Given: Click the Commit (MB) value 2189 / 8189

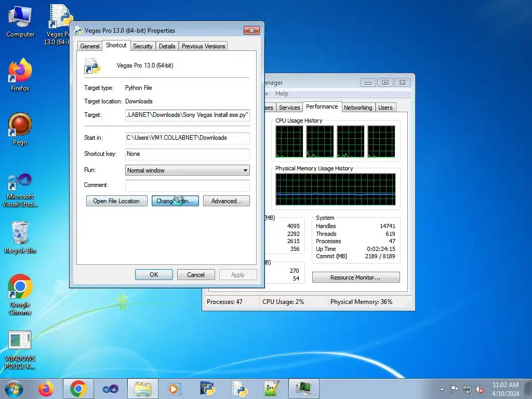Looking at the screenshot, I should pos(380,256).
